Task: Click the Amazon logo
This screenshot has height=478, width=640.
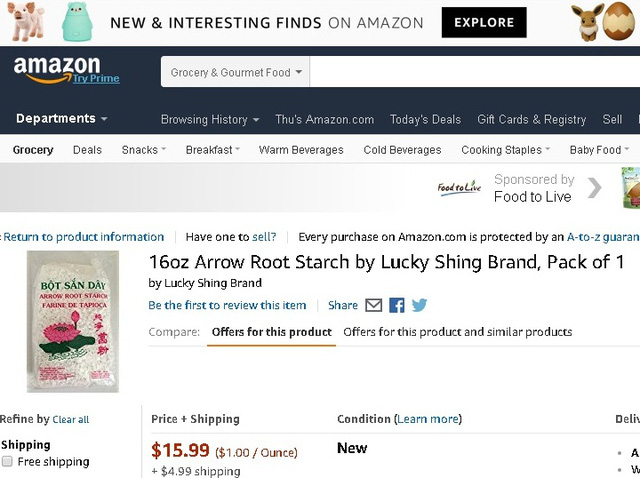Action: click(57, 70)
